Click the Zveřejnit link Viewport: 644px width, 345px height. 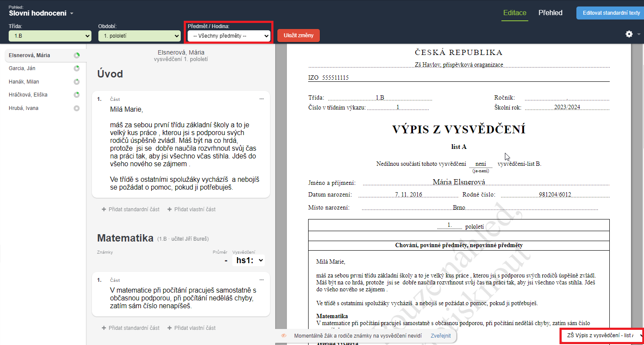pyautogui.click(x=441, y=336)
